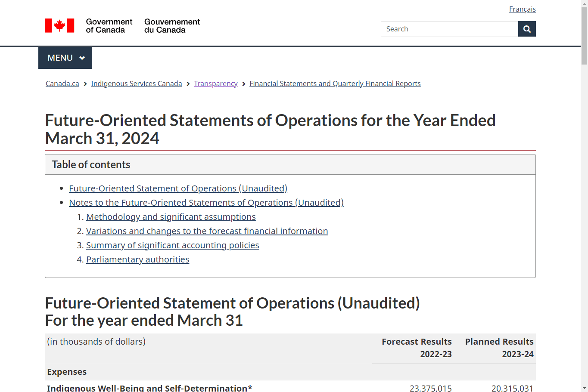
Task: Click the MENU chevron arrow
Action: tap(82, 58)
